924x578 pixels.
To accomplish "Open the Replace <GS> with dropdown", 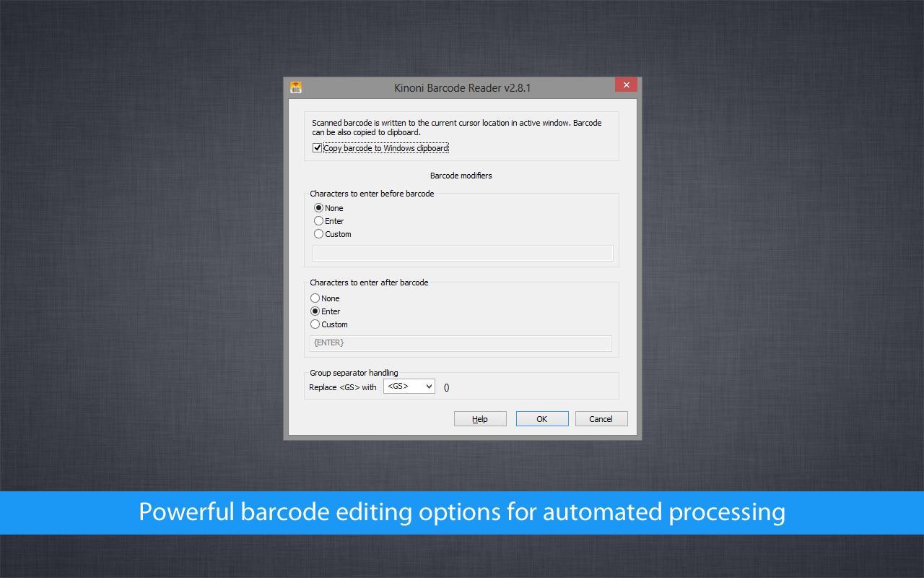I will click(x=409, y=386).
